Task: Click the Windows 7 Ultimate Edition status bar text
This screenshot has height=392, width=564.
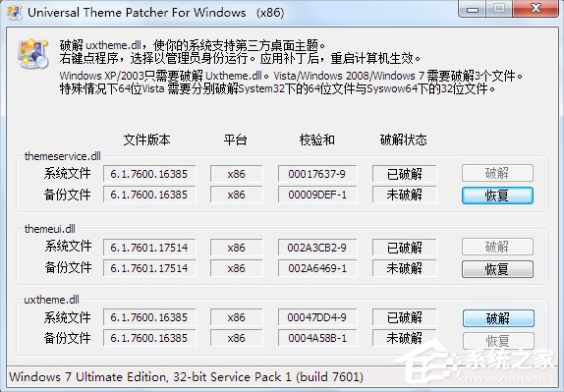Action: coord(187,377)
